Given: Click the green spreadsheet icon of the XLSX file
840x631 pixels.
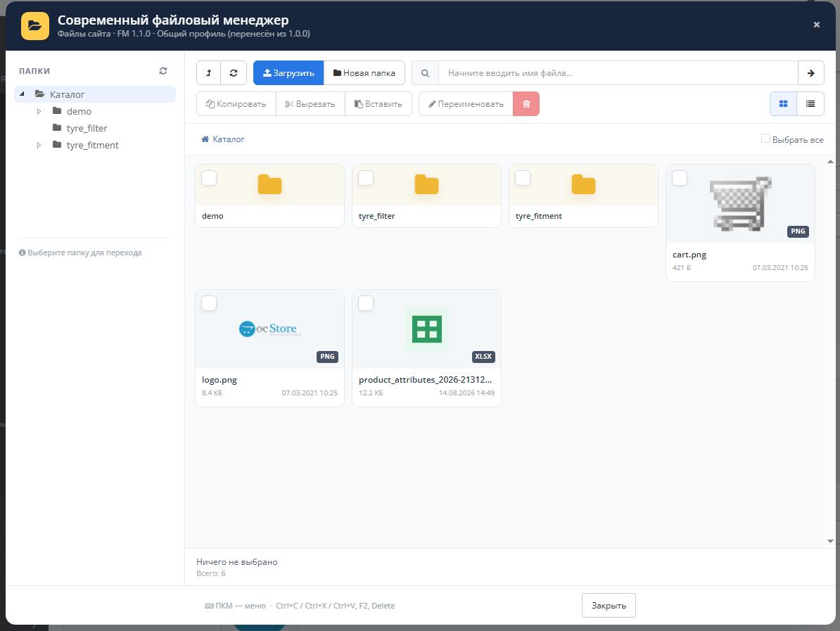Looking at the screenshot, I should (426, 329).
